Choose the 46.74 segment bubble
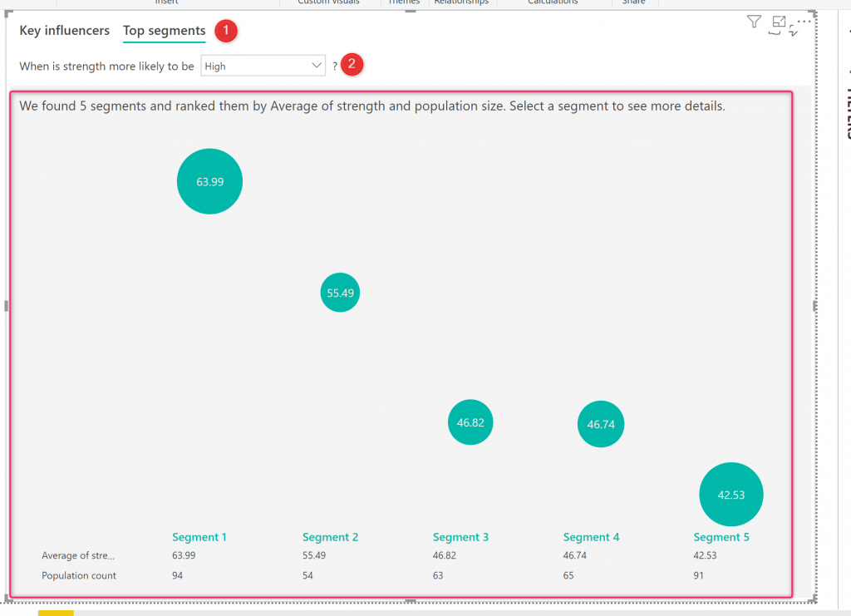Viewport: 851px width, 616px height. [x=600, y=424]
